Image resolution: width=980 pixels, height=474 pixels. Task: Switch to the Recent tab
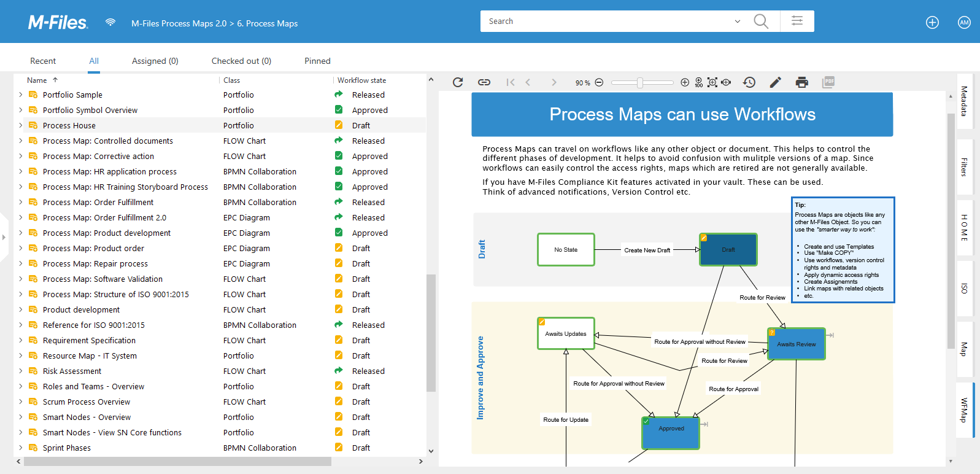click(x=43, y=61)
